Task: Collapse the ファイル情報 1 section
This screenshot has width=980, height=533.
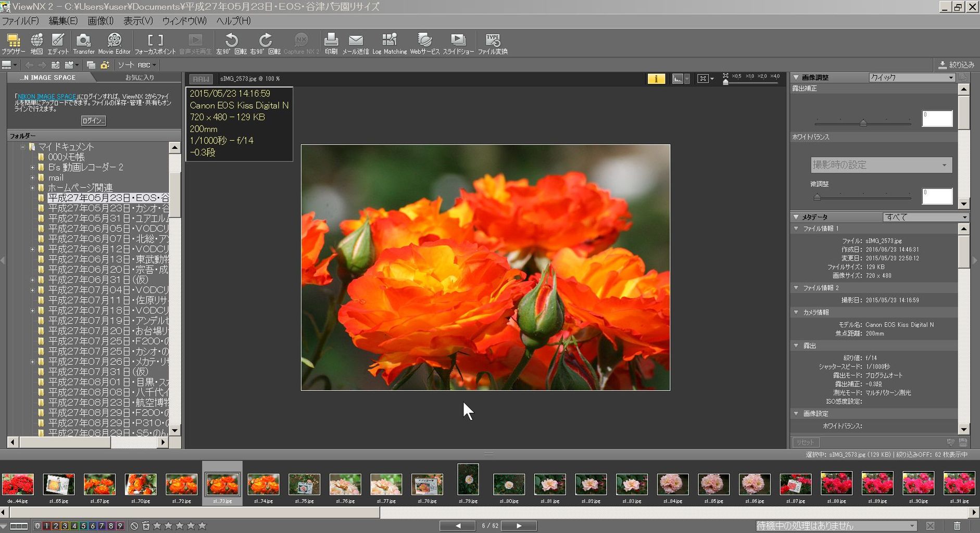Action: (x=796, y=229)
